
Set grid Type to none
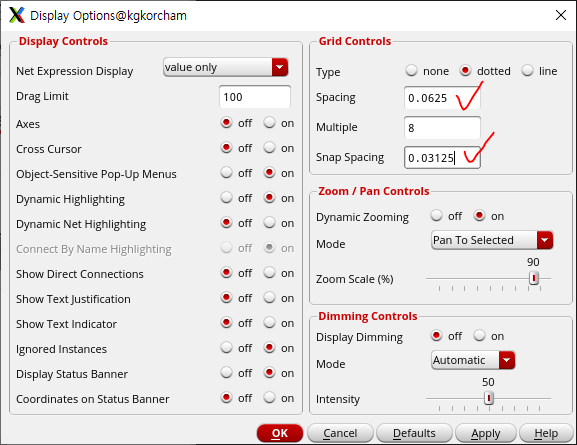point(411,70)
